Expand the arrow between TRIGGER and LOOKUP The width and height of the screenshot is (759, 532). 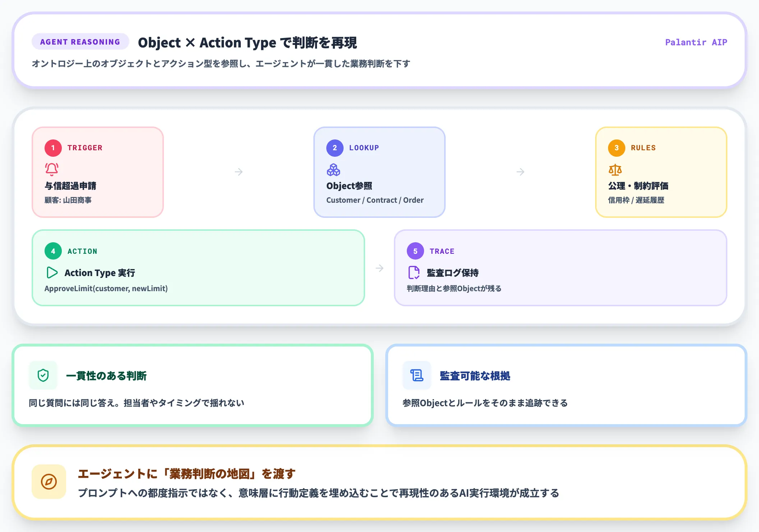[239, 172]
